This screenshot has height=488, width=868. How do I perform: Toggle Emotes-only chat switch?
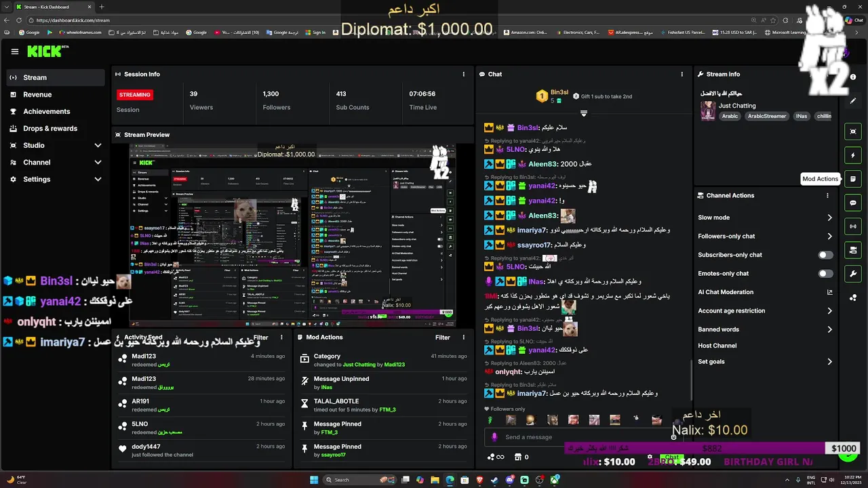(x=825, y=274)
